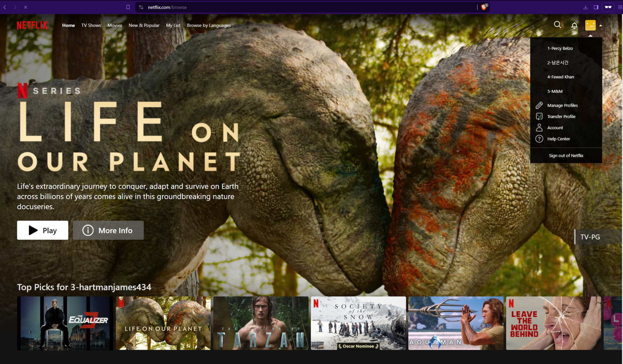
Task: Click the info icon in More Info
Action: tap(88, 230)
